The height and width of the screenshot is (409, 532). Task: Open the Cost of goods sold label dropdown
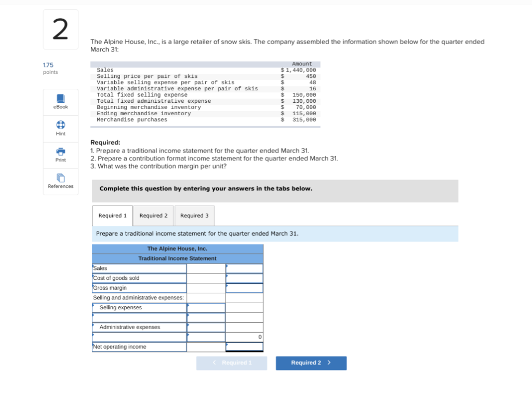139,278
